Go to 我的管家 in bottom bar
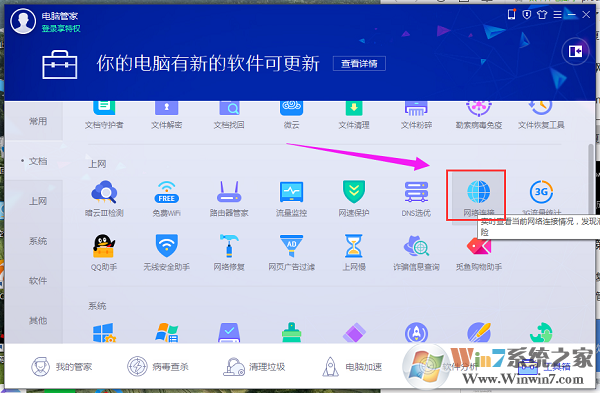This screenshot has height=393, width=600. [62, 367]
